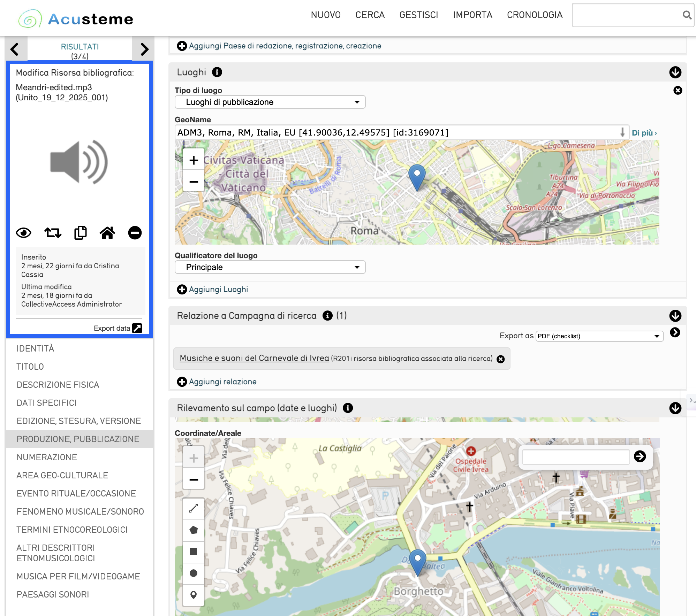Select the point marker tool on the map
The width and height of the screenshot is (696, 616).
coord(194,595)
